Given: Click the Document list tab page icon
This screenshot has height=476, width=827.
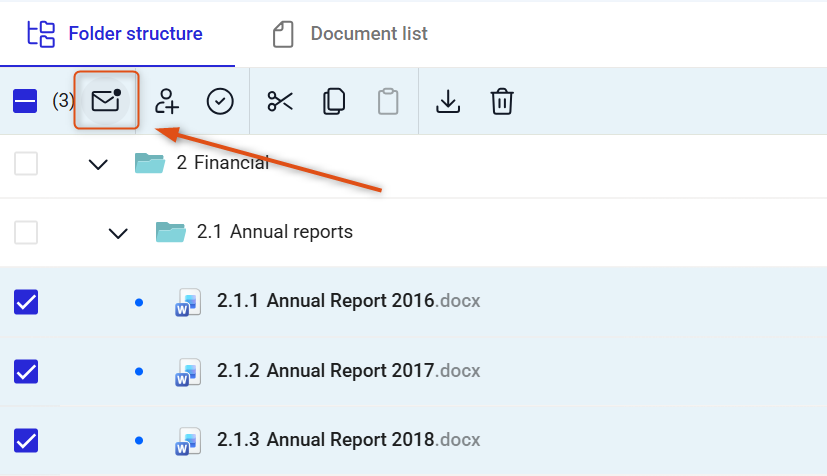Looking at the screenshot, I should click(283, 34).
